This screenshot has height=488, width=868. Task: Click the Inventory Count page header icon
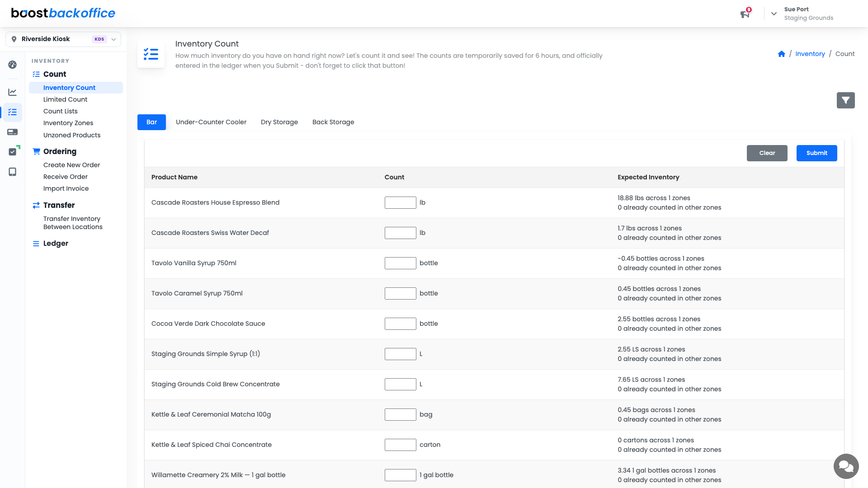[151, 54]
